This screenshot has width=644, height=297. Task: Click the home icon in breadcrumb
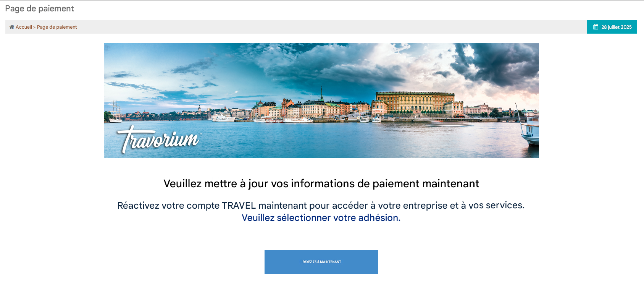coord(11,27)
